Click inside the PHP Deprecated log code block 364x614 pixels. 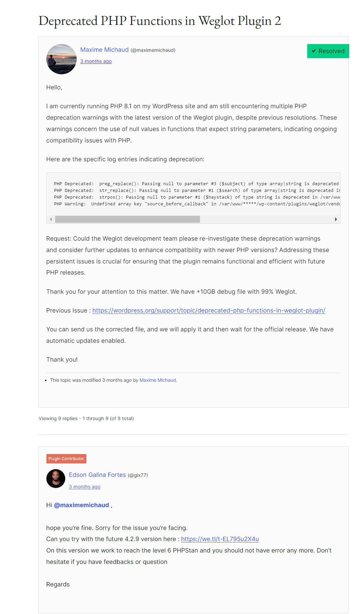tap(193, 194)
